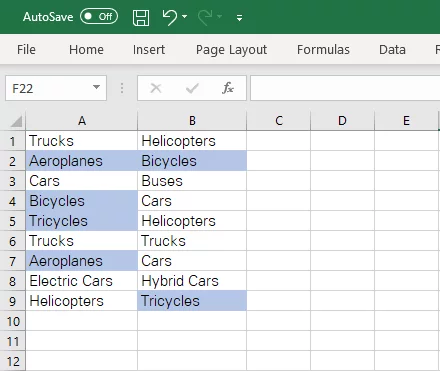Select cell A9 containing Helicopters
Screen dimensions: 440x371
[x=82, y=301]
